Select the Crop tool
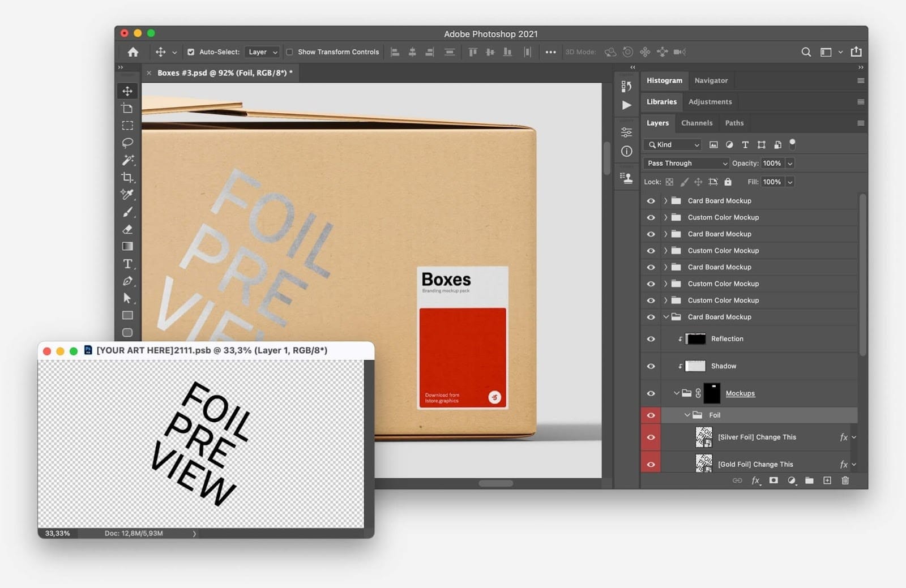The height and width of the screenshot is (588, 906). 127,177
